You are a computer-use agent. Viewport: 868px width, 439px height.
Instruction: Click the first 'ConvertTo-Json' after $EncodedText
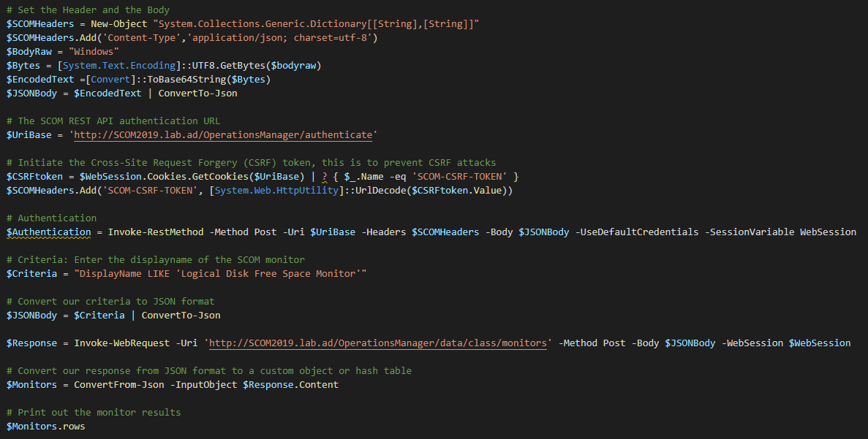tap(197, 93)
